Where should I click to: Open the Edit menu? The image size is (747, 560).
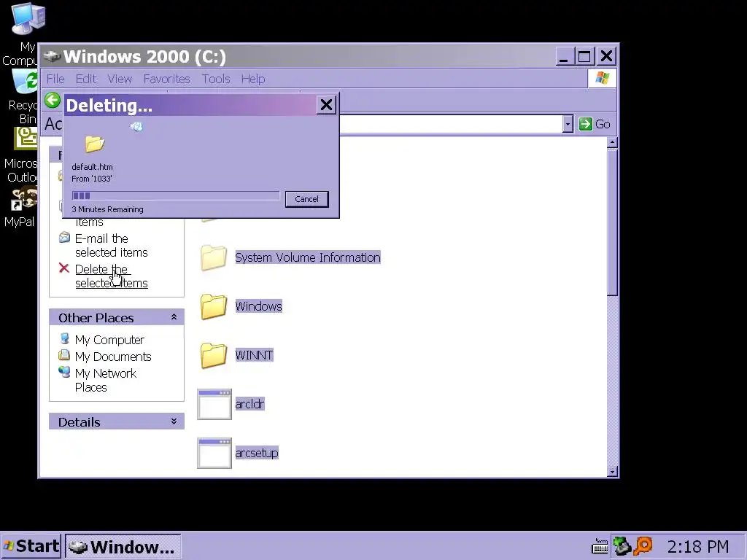(86, 79)
